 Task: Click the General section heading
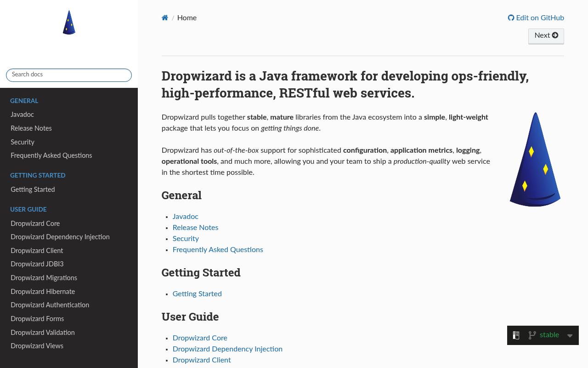[181, 195]
